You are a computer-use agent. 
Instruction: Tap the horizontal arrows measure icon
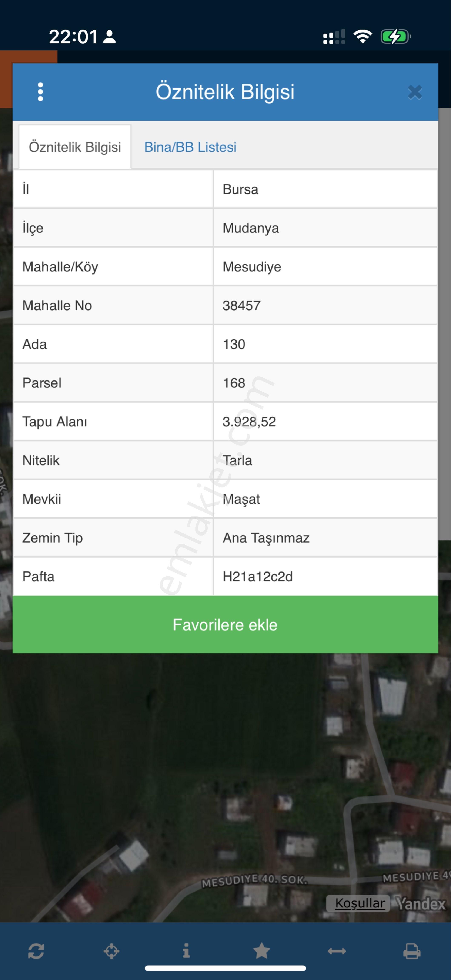pyautogui.click(x=337, y=951)
